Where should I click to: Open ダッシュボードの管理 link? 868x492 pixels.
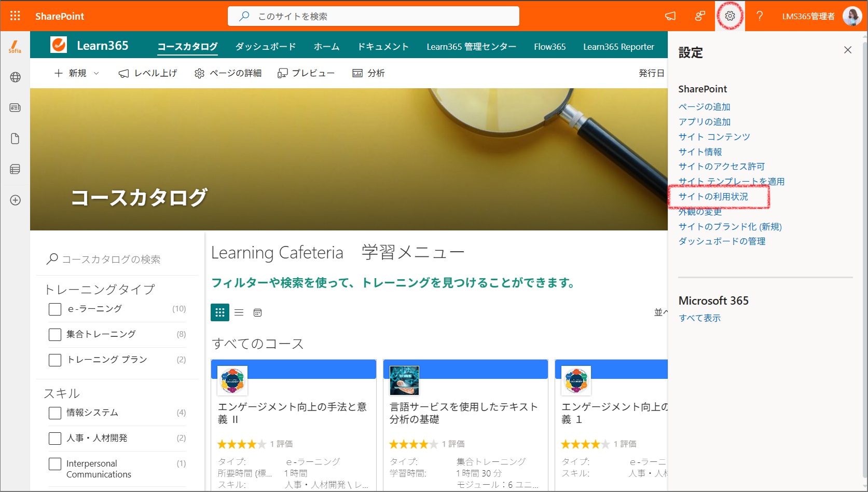(x=722, y=241)
